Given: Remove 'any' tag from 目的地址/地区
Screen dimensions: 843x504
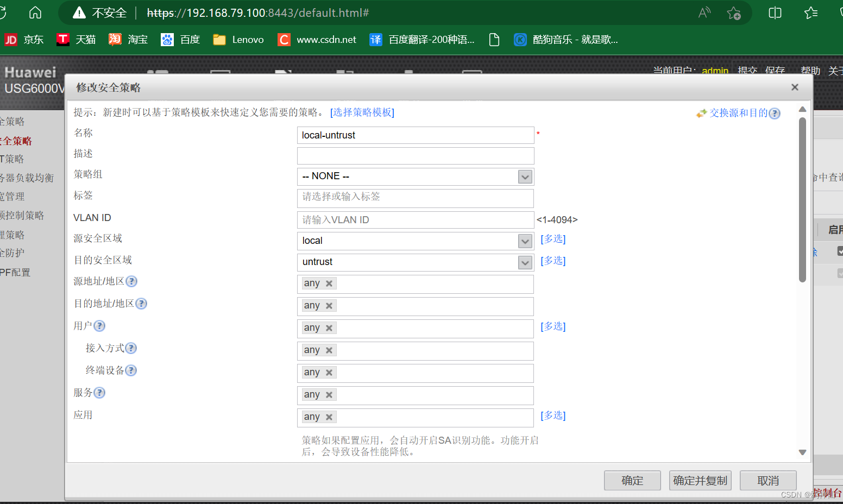Looking at the screenshot, I should pyautogui.click(x=329, y=306).
